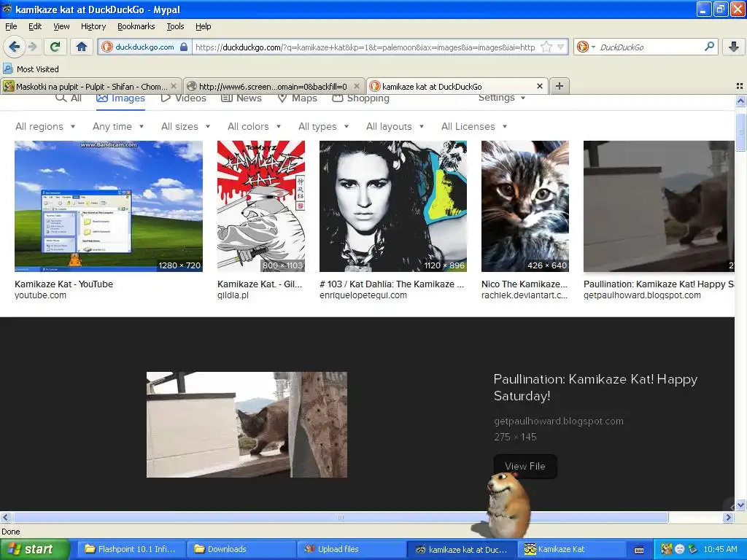This screenshot has height=560, width=747.
Task: Expand the All layouts filter
Action: click(x=395, y=126)
